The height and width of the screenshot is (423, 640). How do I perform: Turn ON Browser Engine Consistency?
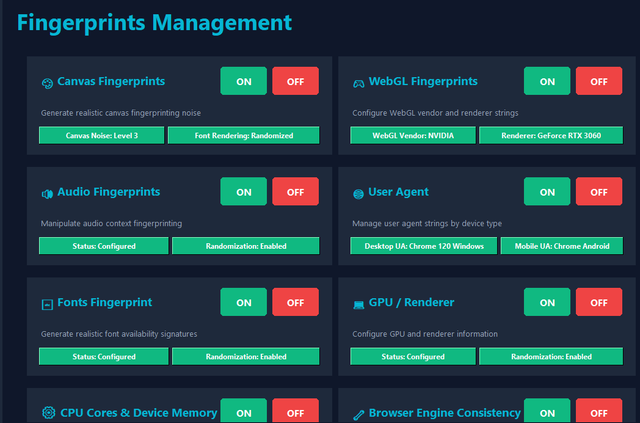pyautogui.click(x=547, y=412)
